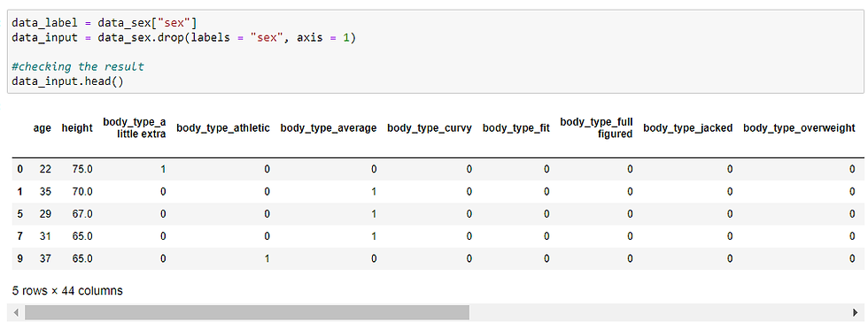Click the 0 under body_type_jacked in row 5

click(730, 214)
